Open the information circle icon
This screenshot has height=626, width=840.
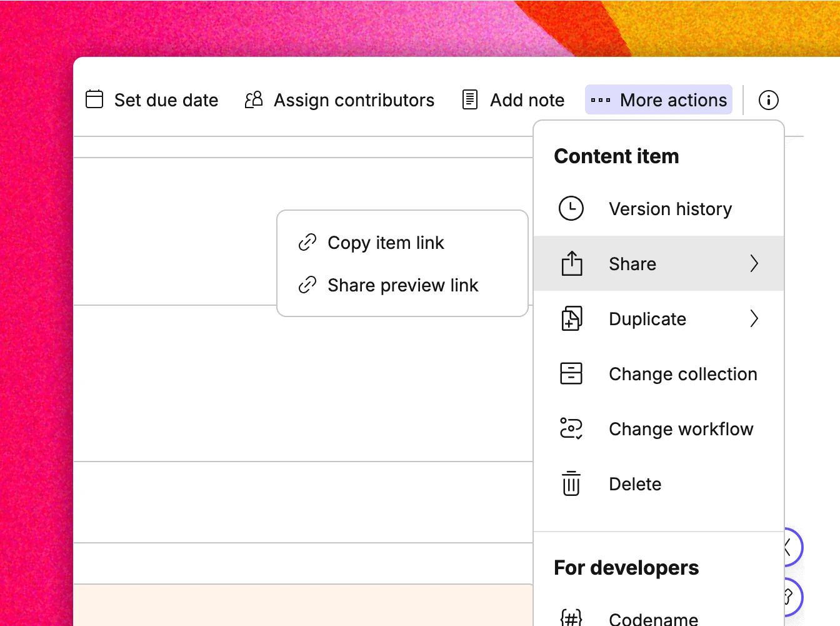tap(768, 100)
